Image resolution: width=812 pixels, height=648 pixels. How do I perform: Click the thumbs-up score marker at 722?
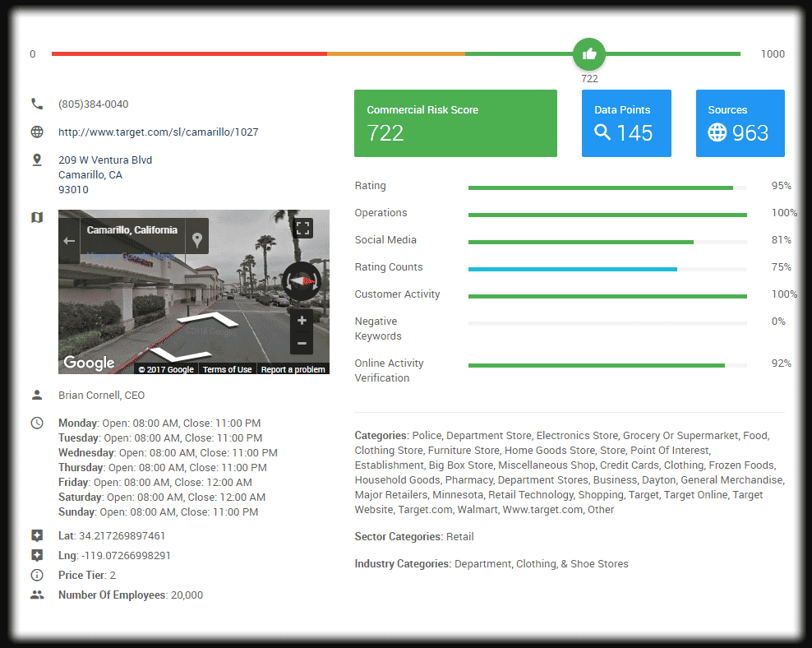pyautogui.click(x=588, y=54)
